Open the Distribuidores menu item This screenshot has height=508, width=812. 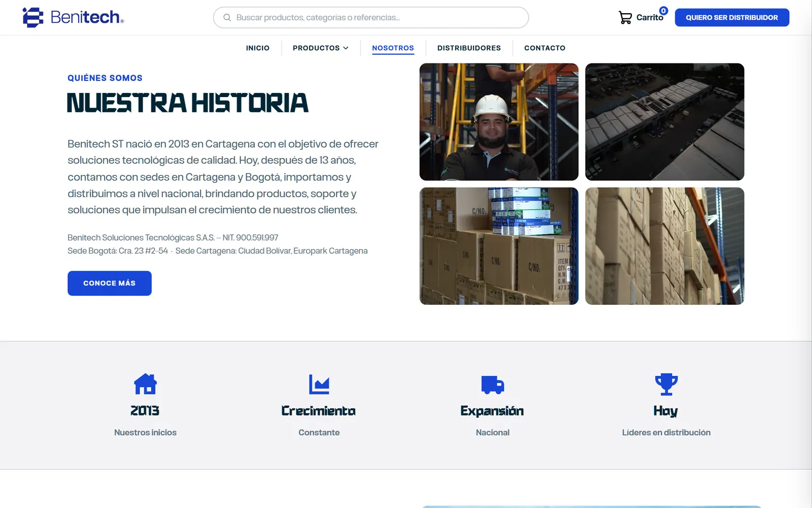coord(469,48)
